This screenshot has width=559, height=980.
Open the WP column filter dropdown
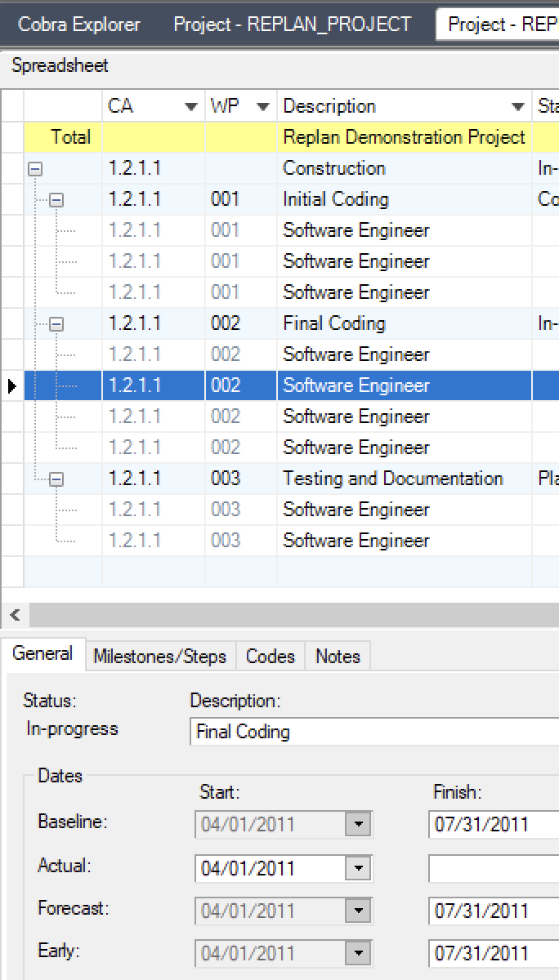pyautogui.click(x=262, y=107)
